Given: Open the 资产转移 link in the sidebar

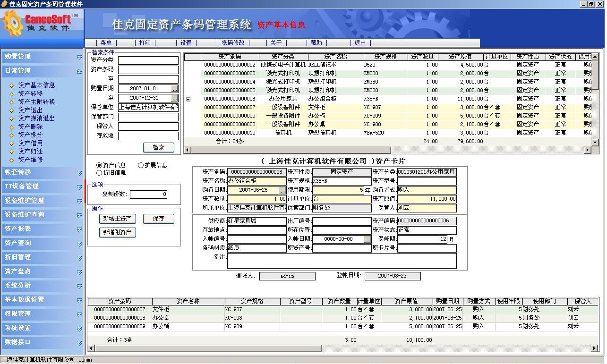Looking at the screenshot, I should tap(30, 94).
